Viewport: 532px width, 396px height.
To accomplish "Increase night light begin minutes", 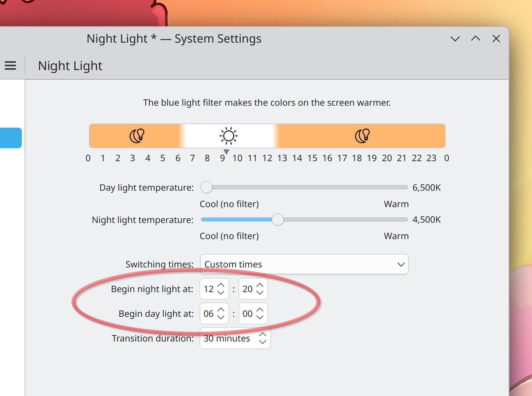I will (x=260, y=285).
